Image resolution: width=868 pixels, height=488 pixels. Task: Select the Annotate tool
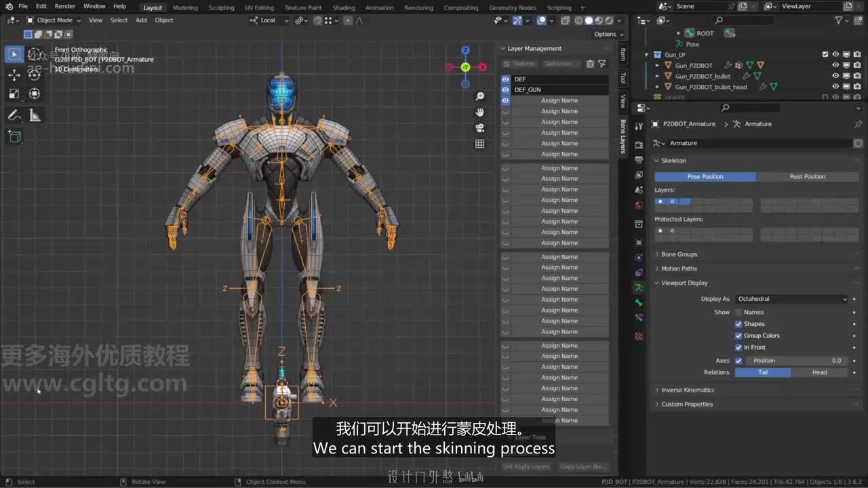[14, 116]
